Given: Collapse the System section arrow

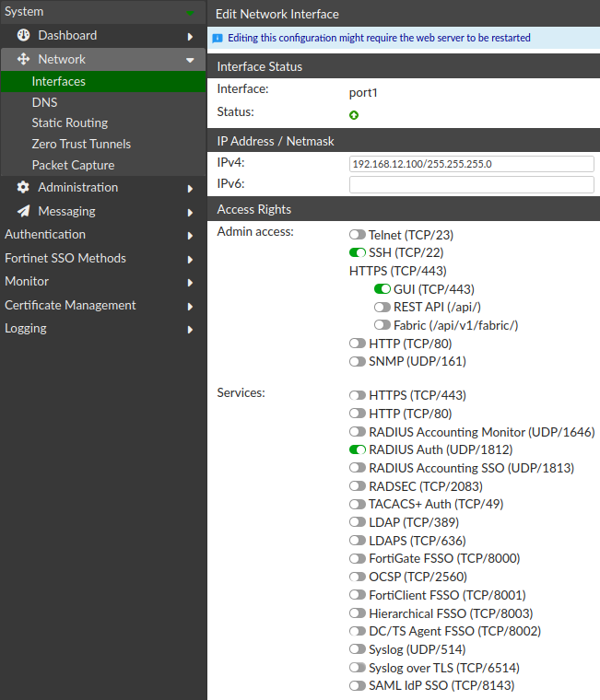Looking at the screenshot, I should click(x=190, y=14).
